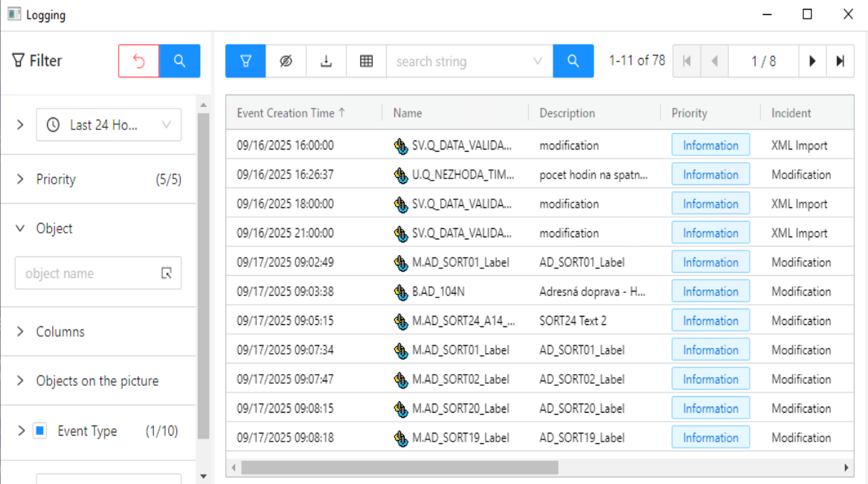The image size is (868, 484).
Task: Click the search string input field
Action: click(x=460, y=61)
